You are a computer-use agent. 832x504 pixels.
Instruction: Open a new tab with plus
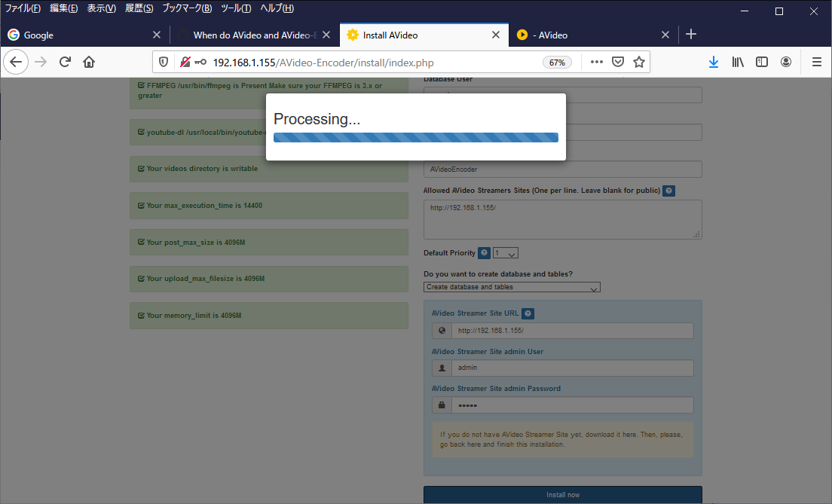pyautogui.click(x=690, y=35)
